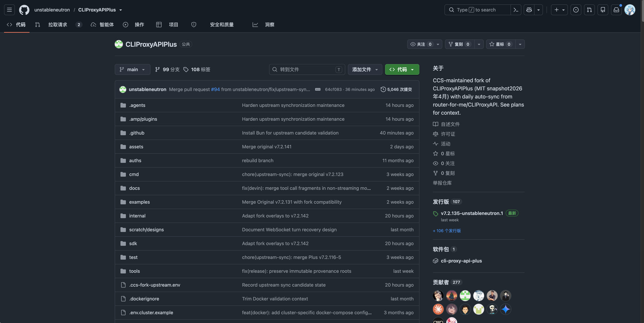This screenshot has width=644, height=323.
Task: Open the 添加文件 dropdown
Action: 365,69
